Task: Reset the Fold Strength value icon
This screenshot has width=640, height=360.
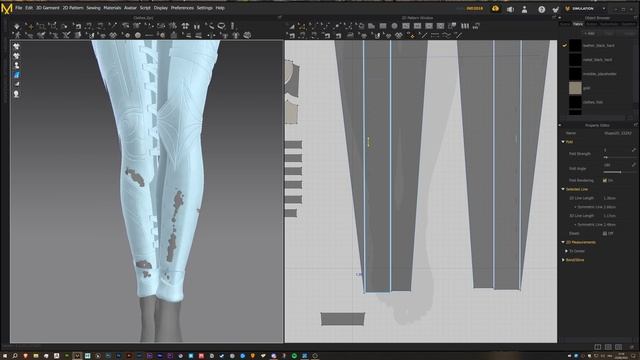Action: (633, 150)
